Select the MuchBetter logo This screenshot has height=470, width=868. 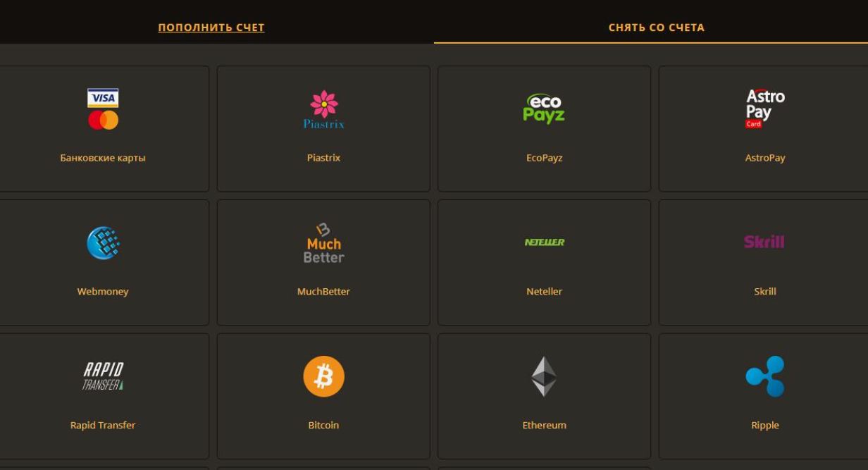[323, 243]
